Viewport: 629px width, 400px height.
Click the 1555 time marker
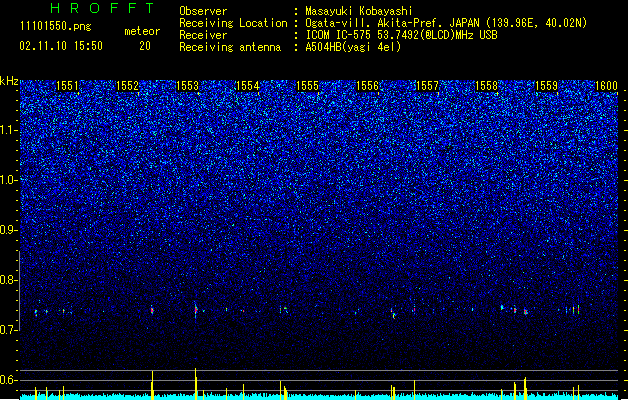click(x=307, y=86)
